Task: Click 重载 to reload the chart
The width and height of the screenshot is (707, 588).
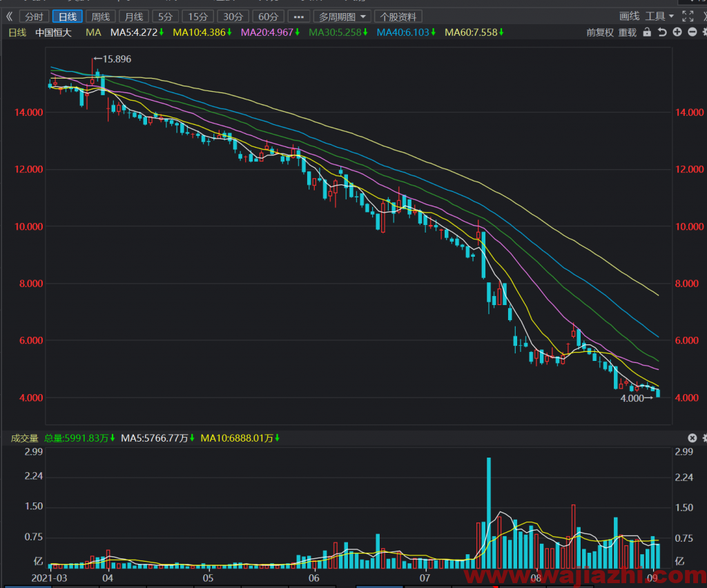Action: (x=627, y=32)
